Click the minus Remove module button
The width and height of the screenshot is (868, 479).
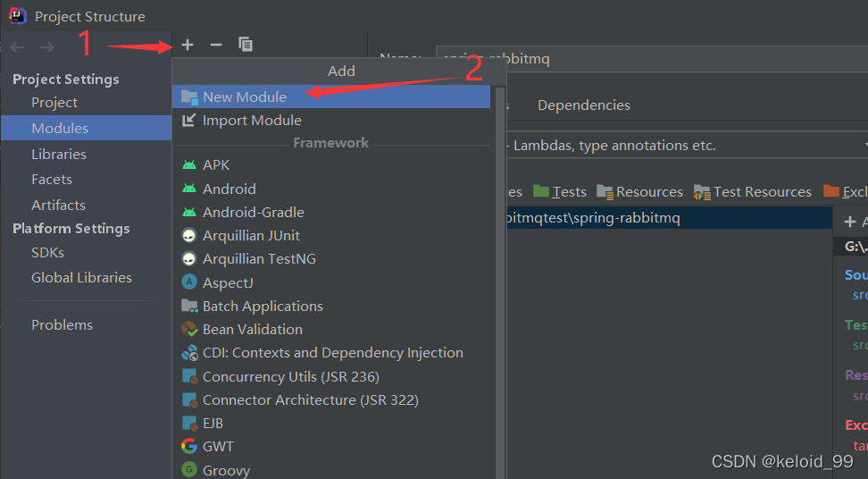(216, 45)
